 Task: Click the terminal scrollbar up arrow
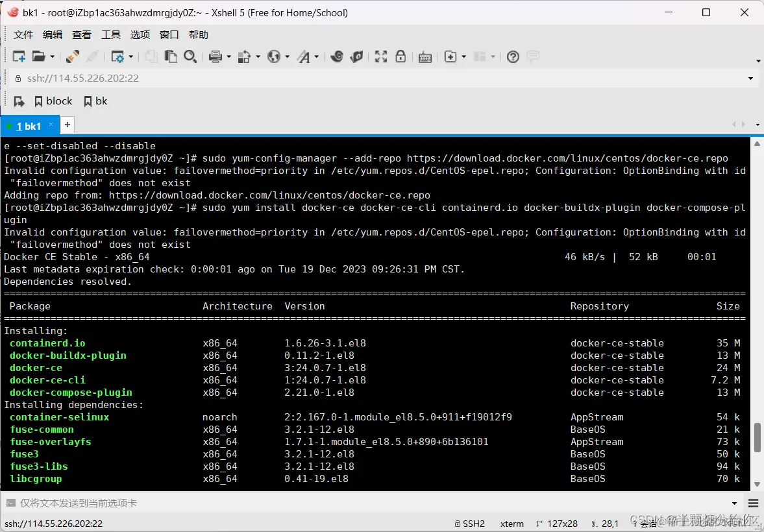757,144
